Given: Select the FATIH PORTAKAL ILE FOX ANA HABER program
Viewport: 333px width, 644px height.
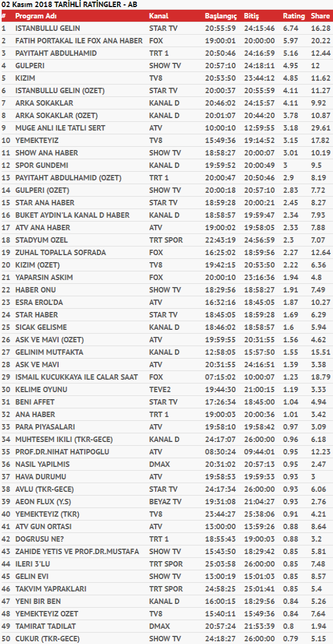Looking at the screenshot, I should 79,41.
